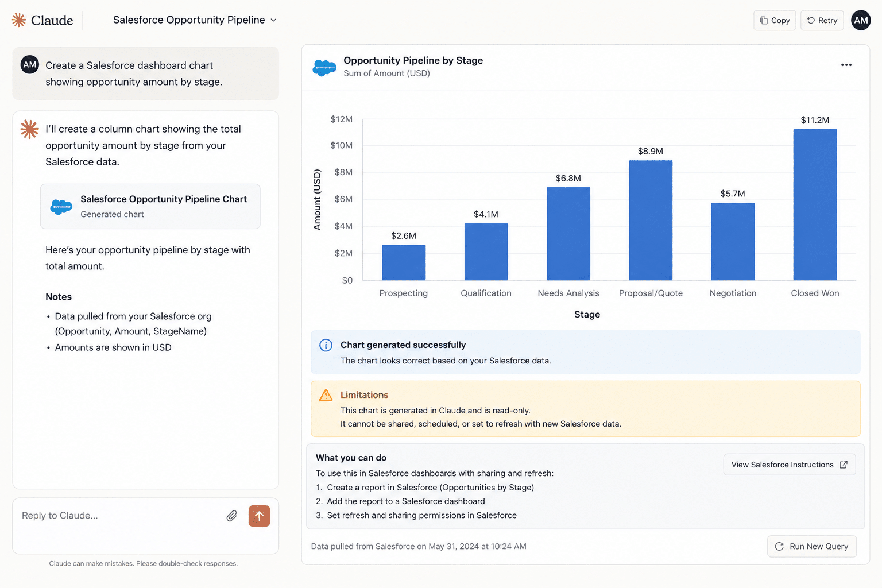Click the Limitations heading
This screenshot has width=882, height=588.
click(x=364, y=394)
